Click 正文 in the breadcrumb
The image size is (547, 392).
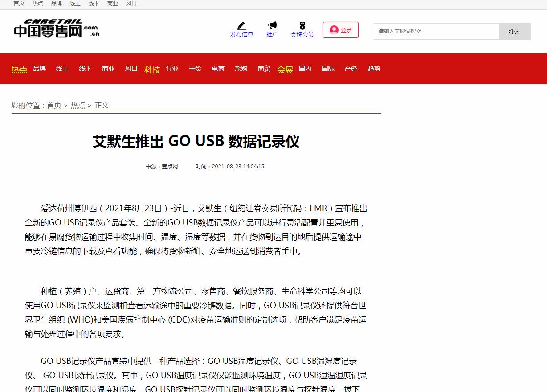102,105
